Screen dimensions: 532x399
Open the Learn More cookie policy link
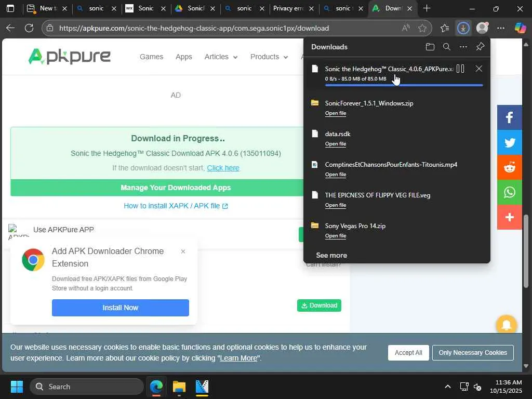238,358
